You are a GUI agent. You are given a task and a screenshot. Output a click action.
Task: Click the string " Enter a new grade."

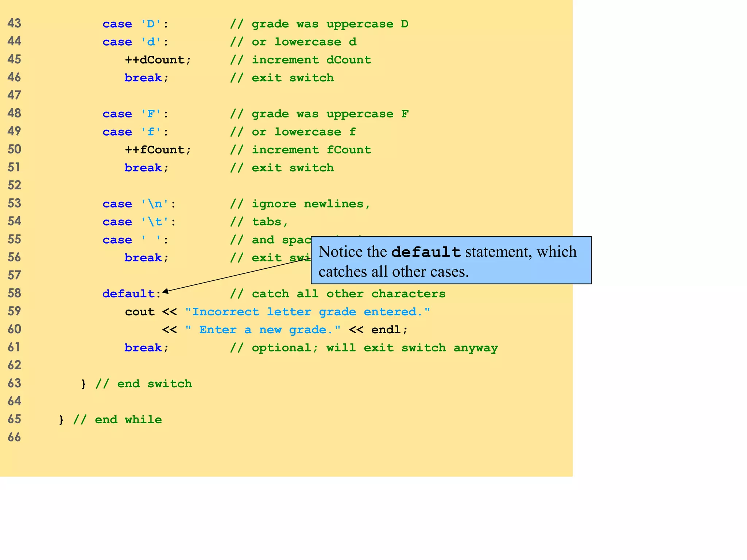click(x=263, y=330)
